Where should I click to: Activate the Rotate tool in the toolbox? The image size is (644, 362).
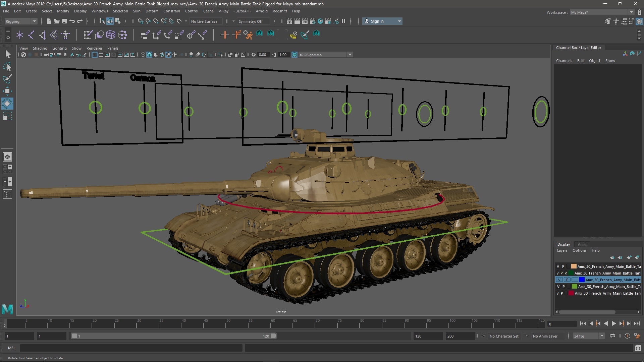click(7, 104)
